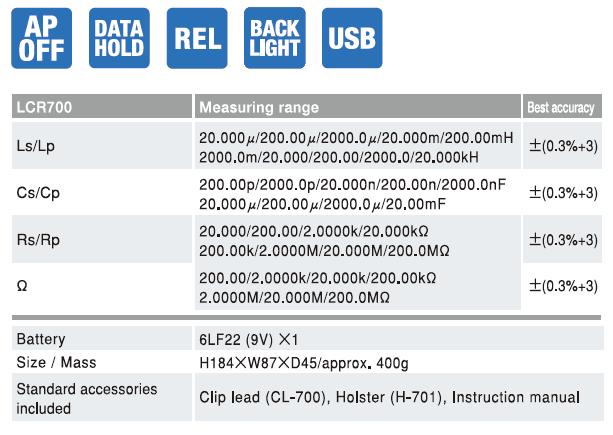Image resolution: width=613 pixels, height=435 pixels.
Task: Select the Ls/Lp measuring range values
Action: pyautogui.click(x=356, y=147)
